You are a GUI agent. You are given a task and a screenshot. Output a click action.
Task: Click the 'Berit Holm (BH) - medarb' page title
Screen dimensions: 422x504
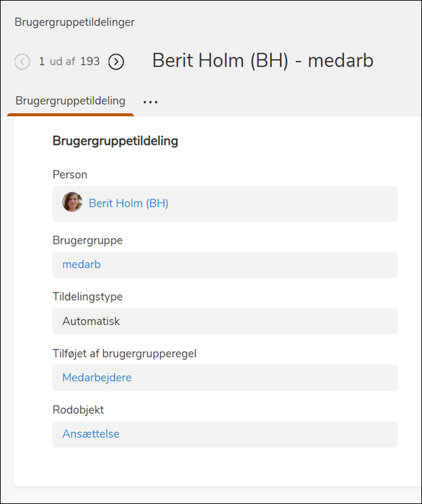(x=263, y=61)
